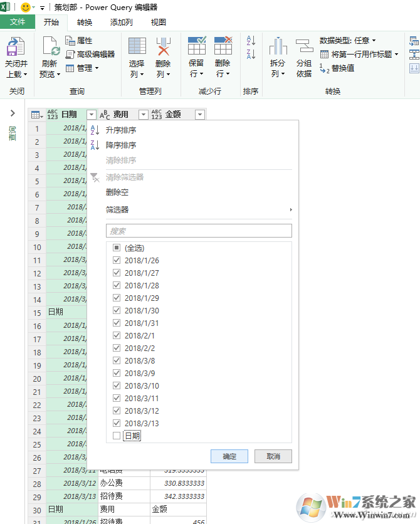Select row number 15 header
Screen dimensions: 420x524
(37, 313)
